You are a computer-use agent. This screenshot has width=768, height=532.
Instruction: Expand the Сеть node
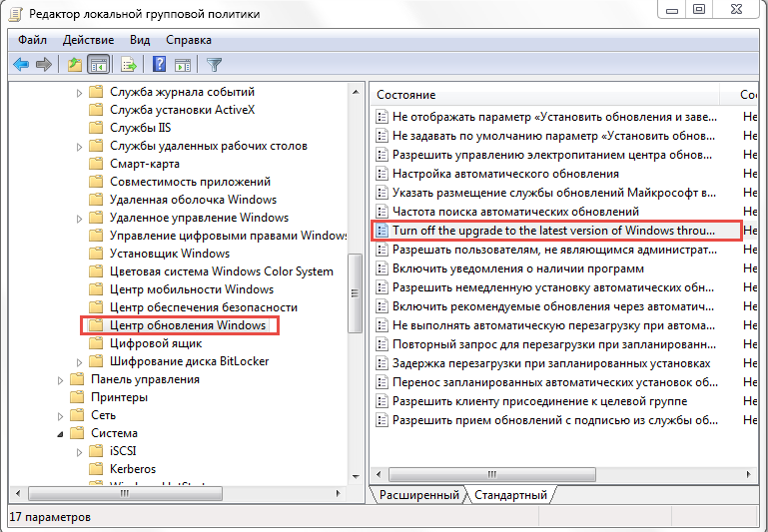point(60,416)
